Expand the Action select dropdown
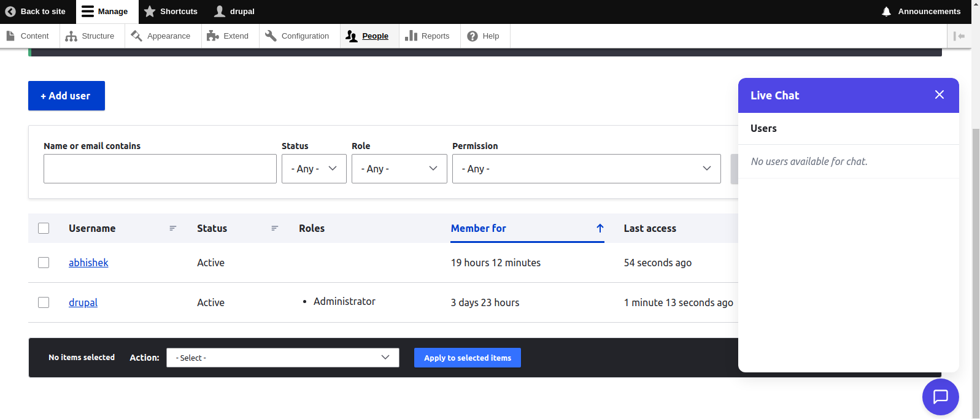Image resolution: width=980 pixels, height=419 pixels. (282, 358)
